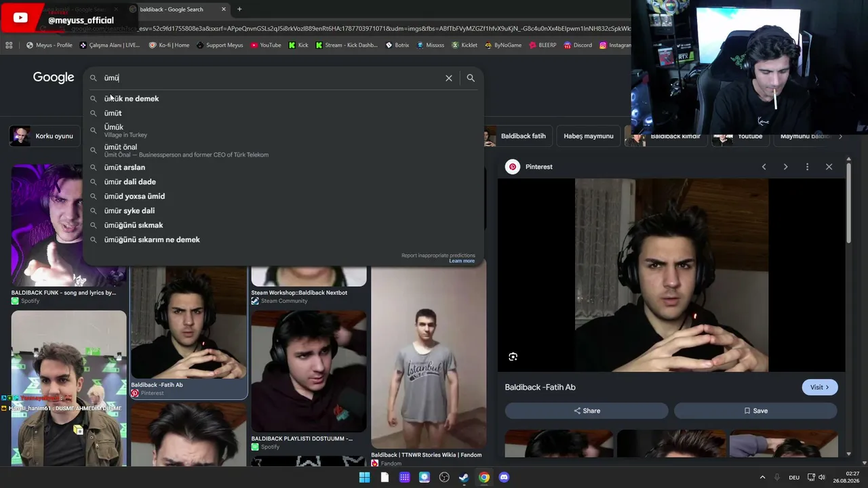Select suggestion "Ümük" Village in Turkey
The width and height of the screenshot is (868, 488).
click(283, 130)
